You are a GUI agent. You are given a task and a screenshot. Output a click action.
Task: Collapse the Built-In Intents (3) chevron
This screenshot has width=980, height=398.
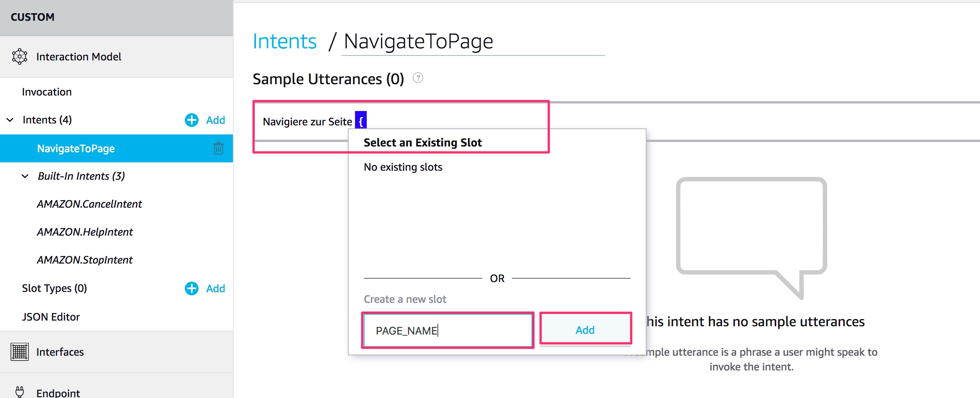click(x=25, y=176)
